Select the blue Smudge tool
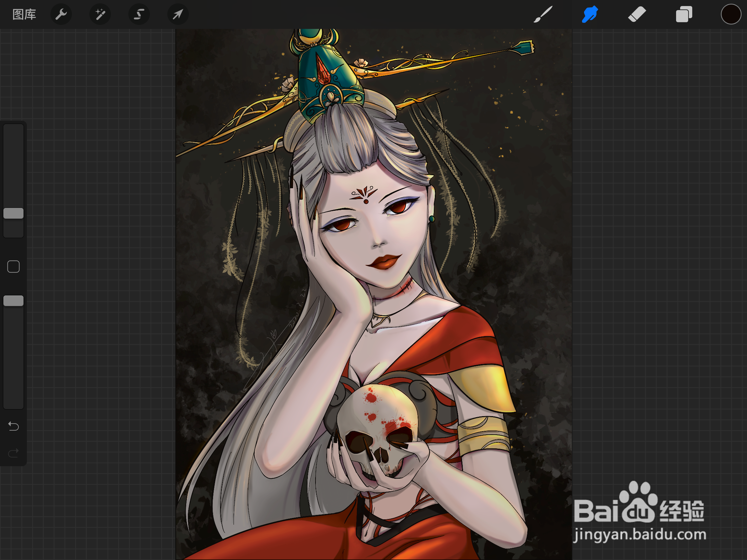The image size is (747, 560). pyautogui.click(x=590, y=14)
